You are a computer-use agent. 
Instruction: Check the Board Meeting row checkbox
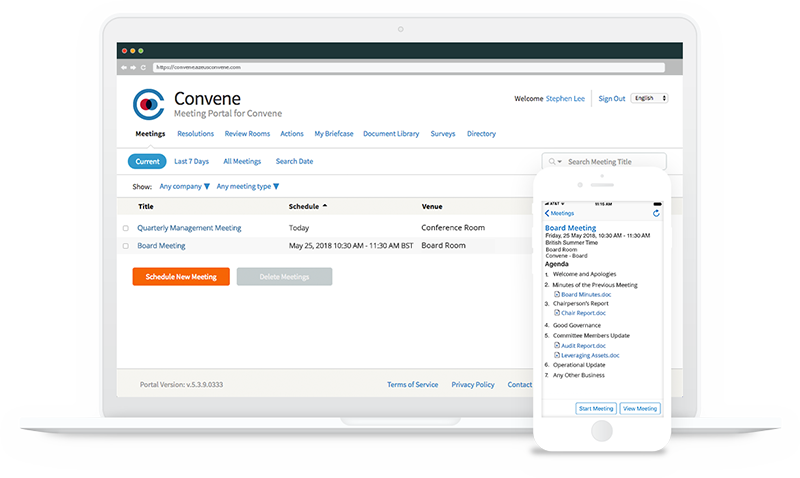pyautogui.click(x=125, y=246)
